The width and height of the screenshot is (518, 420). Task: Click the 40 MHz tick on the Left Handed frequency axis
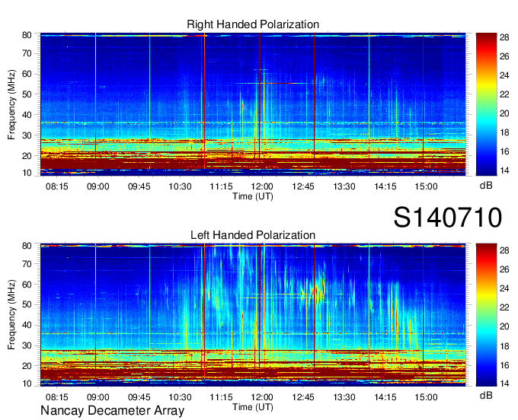tap(27, 326)
